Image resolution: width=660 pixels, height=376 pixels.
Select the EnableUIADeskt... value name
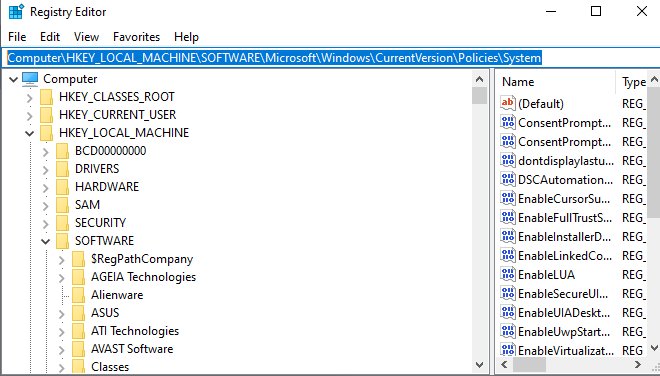[x=564, y=312]
